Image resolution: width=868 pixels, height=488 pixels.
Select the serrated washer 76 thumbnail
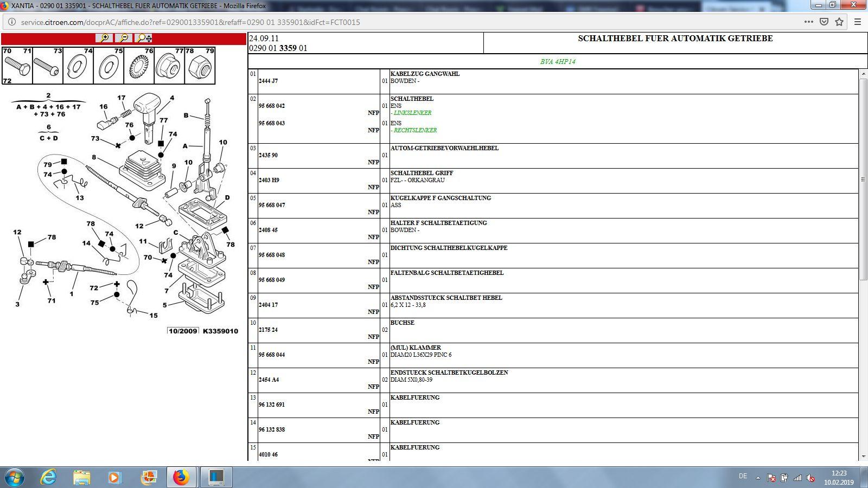pyautogui.click(x=139, y=66)
